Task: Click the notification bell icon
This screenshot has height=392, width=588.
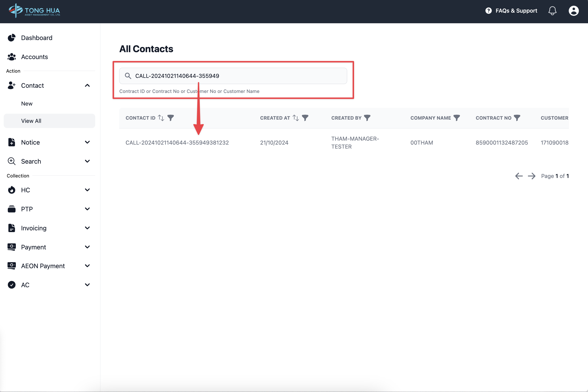Action: [552, 11]
